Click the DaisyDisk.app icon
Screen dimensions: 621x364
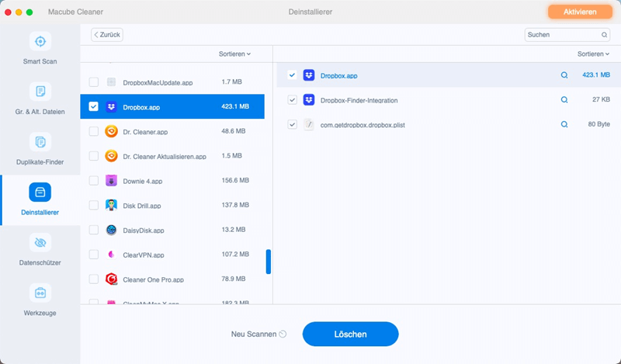click(x=111, y=230)
